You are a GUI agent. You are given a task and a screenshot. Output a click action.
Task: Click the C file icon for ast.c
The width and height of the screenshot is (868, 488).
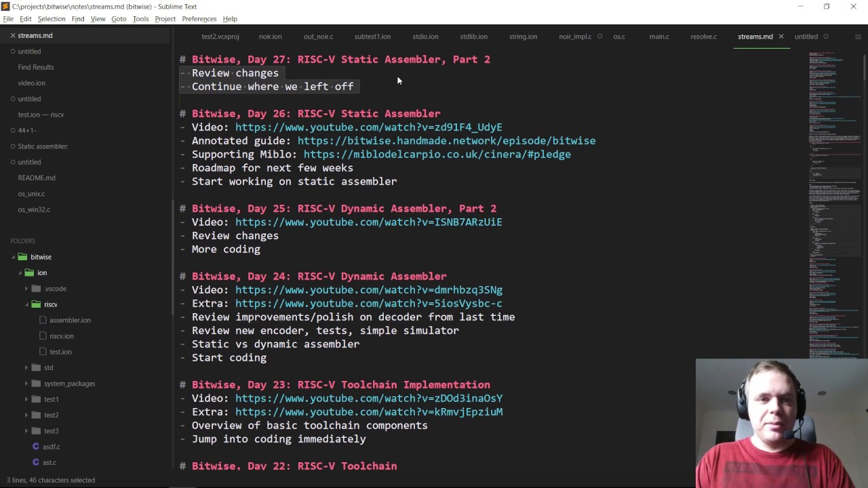click(x=36, y=462)
